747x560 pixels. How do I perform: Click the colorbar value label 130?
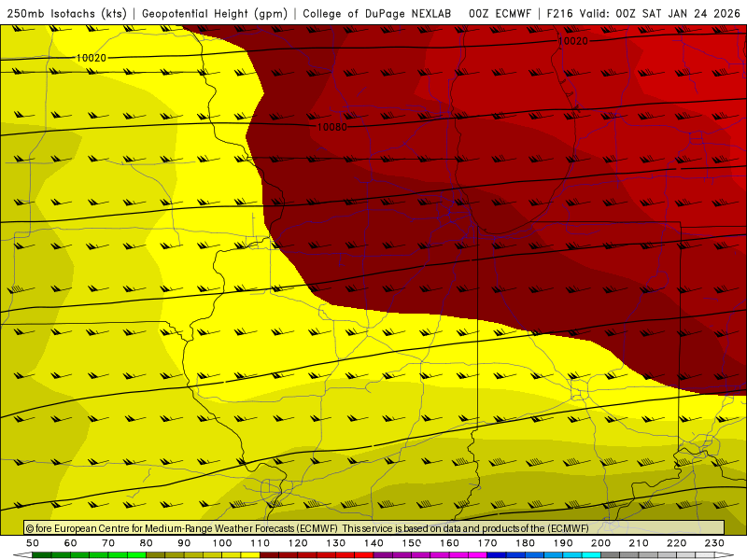[x=335, y=543]
